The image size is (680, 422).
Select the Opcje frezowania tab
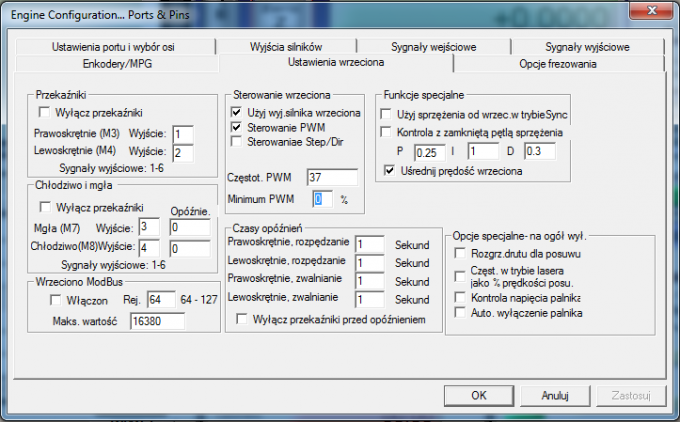pyautogui.click(x=558, y=63)
